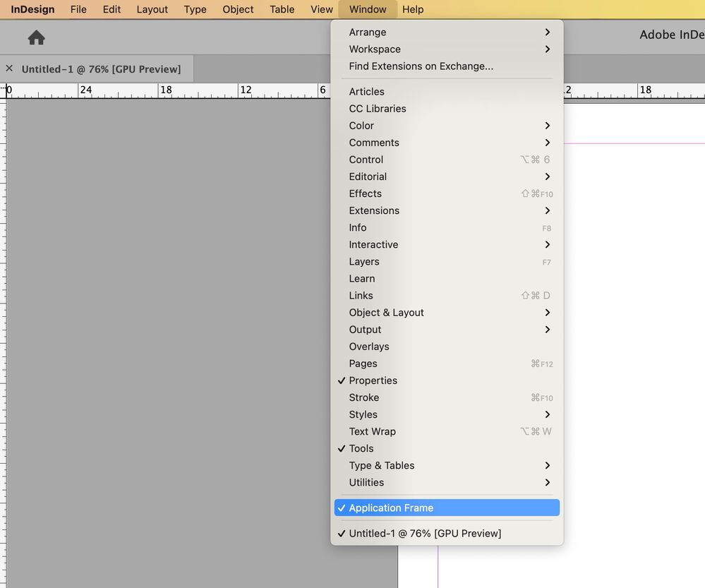705x588 pixels.
Task: Expand the Output submenu
Action: (447, 330)
